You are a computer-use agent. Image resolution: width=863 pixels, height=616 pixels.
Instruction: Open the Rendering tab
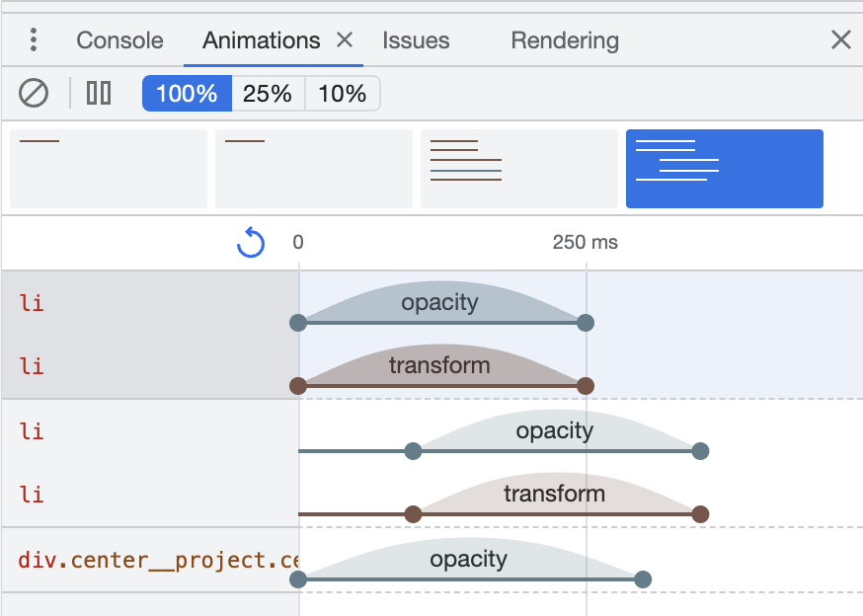(565, 40)
